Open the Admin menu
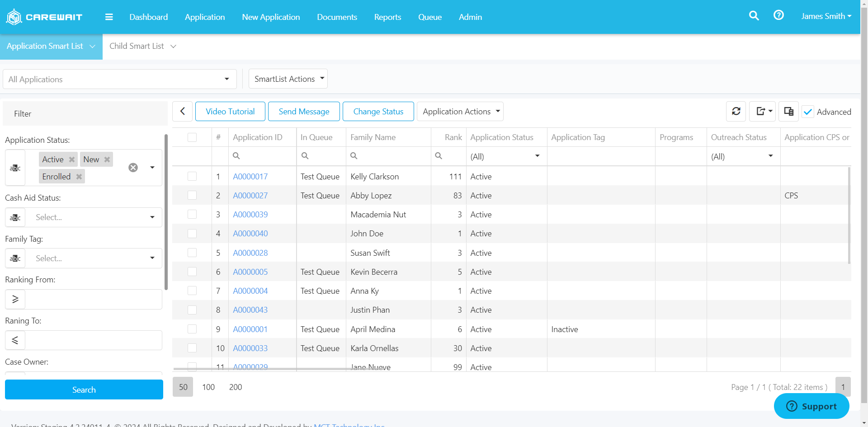 coord(470,17)
